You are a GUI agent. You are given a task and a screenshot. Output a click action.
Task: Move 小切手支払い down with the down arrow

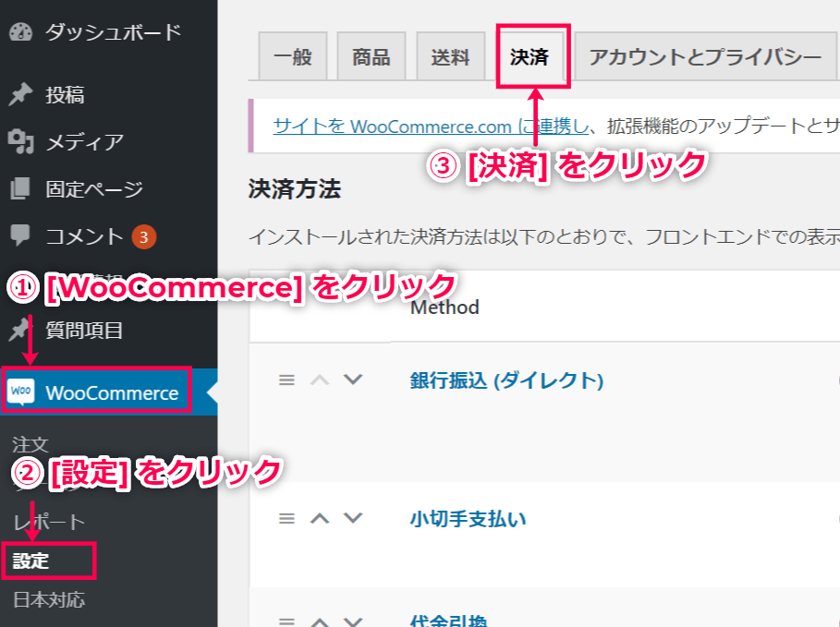[353, 518]
